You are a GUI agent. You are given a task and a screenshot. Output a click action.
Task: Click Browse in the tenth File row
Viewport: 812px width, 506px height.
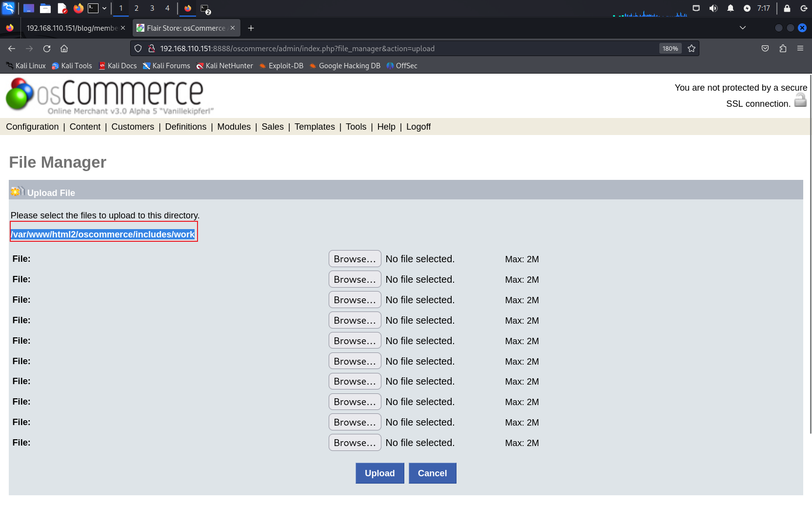point(355,443)
